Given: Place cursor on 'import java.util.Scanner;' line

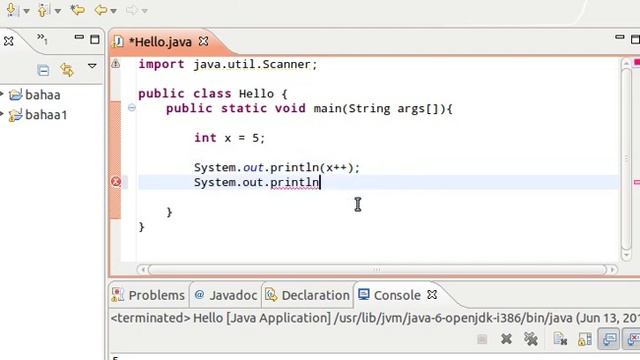Looking at the screenshot, I should coord(227,64).
